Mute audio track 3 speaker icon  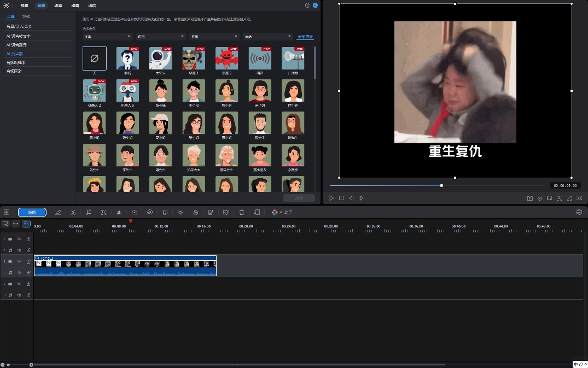[x=19, y=295]
